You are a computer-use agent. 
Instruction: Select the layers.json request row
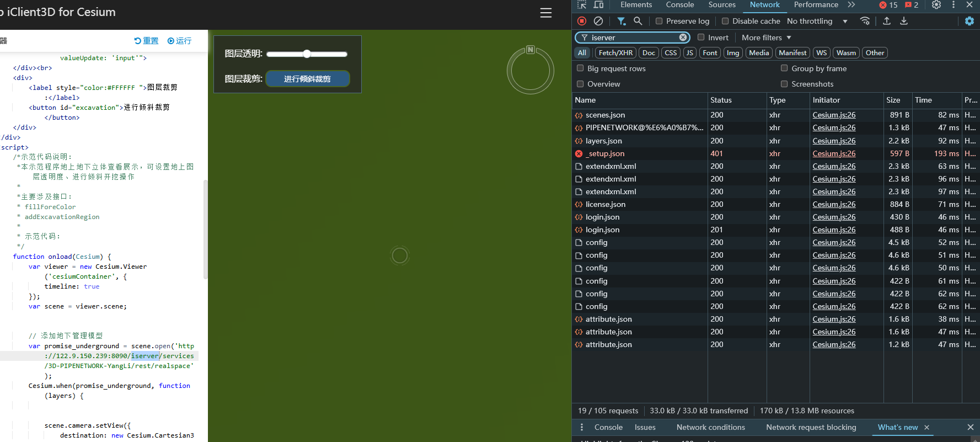[x=775, y=141]
